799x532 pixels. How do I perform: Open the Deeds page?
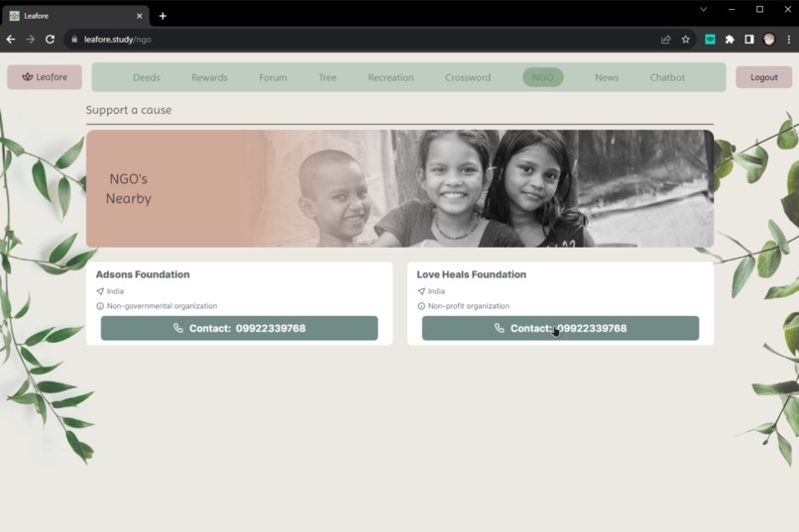(147, 77)
